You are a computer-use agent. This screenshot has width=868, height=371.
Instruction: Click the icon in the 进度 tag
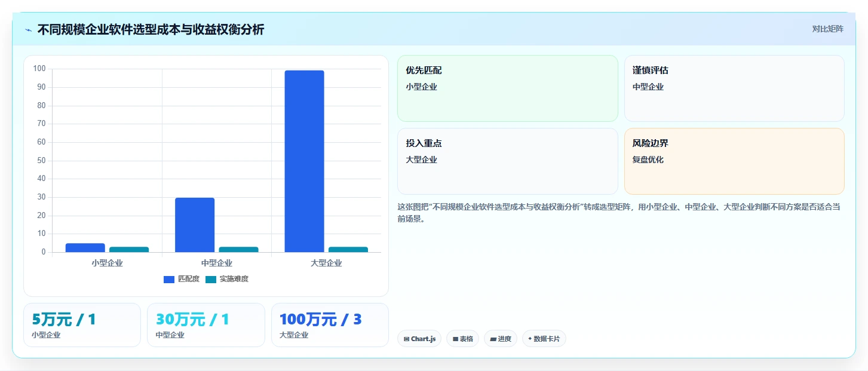click(493, 339)
